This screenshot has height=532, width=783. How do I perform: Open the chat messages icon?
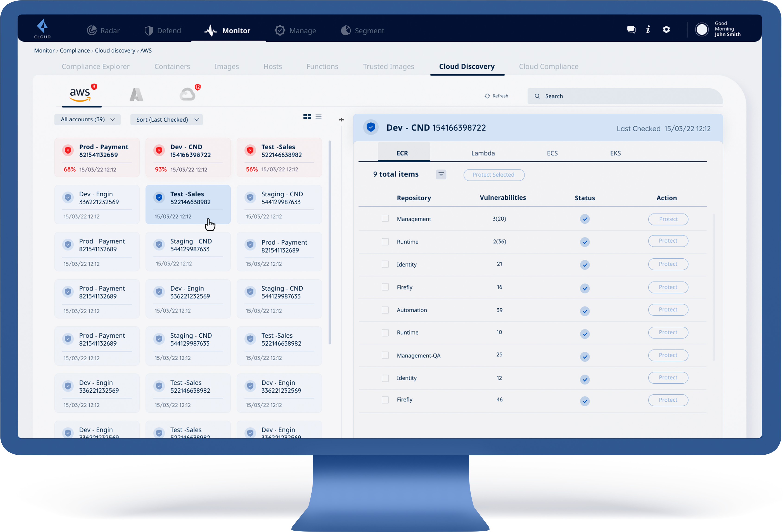point(631,30)
